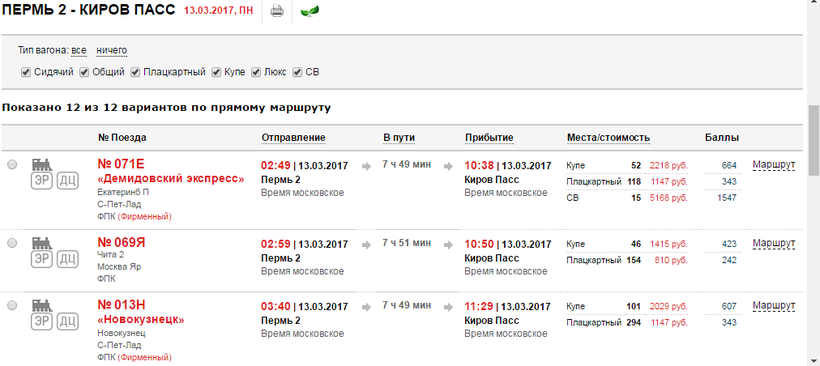Click the ЭР badge for train 013Н
820x366 pixels.
42,322
